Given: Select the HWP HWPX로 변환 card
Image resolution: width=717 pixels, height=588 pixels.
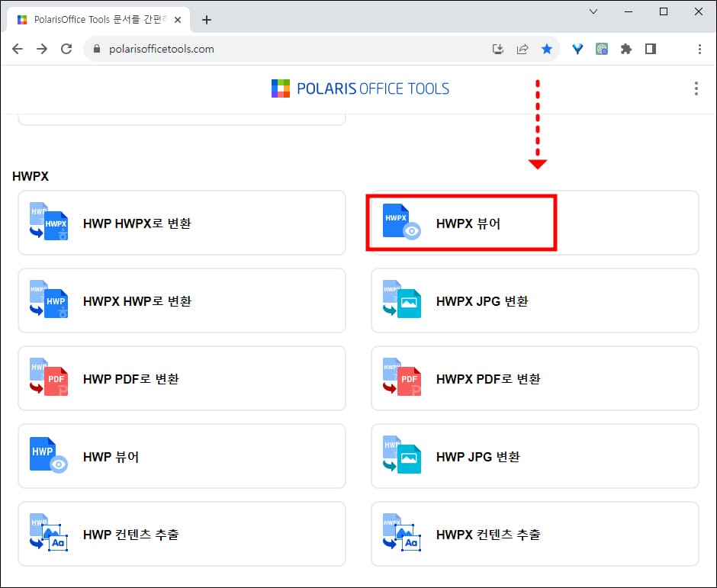Looking at the screenshot, I should click(182, 222).
